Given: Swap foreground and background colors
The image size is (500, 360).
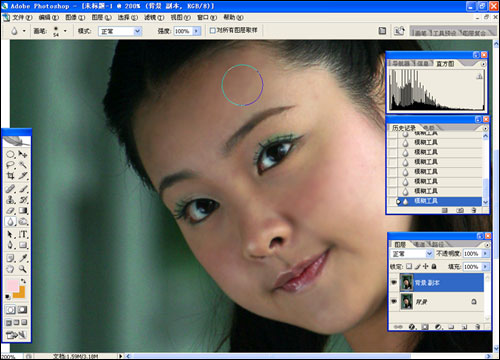Looking at the screenshot, I should click(x=23, y=281).
